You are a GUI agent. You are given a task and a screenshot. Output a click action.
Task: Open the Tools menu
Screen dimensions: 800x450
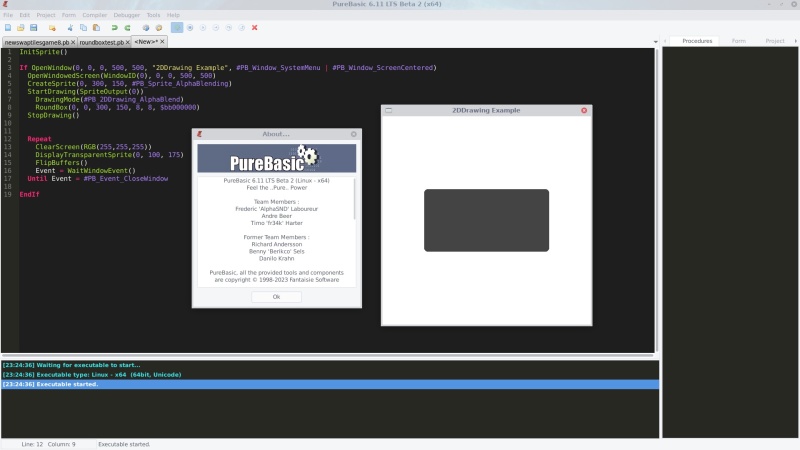(x=153, y=15)
